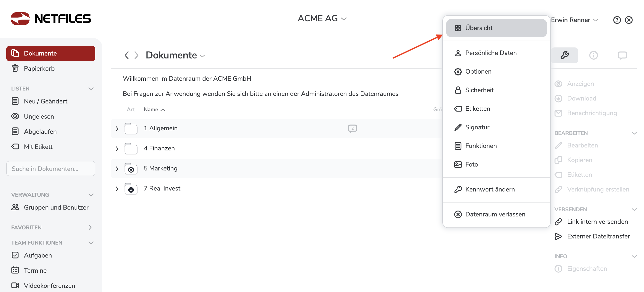Select Datenraum verlassen menu entry
The width and height of the screenshot is (644, 292).
pyautogui.click(x=495, y=214)
